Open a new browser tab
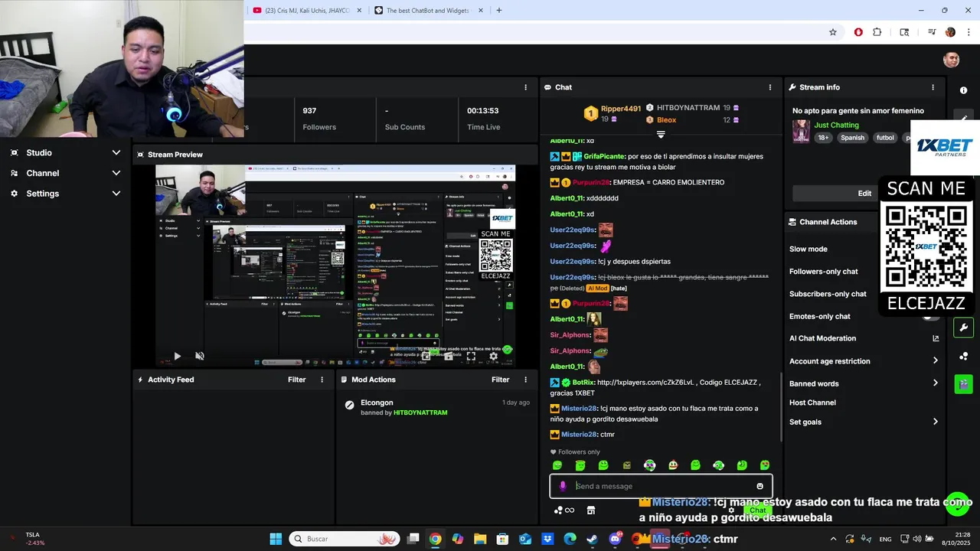 tap(499, 10)
